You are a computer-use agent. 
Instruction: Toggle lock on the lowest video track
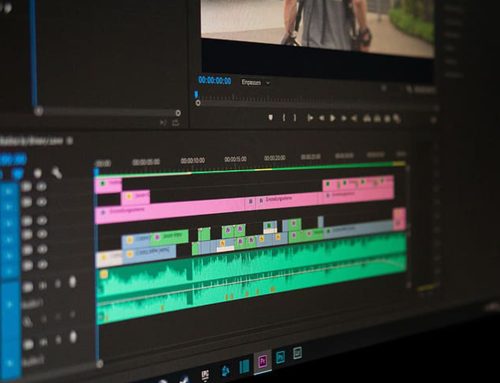(x=28, y=265)
